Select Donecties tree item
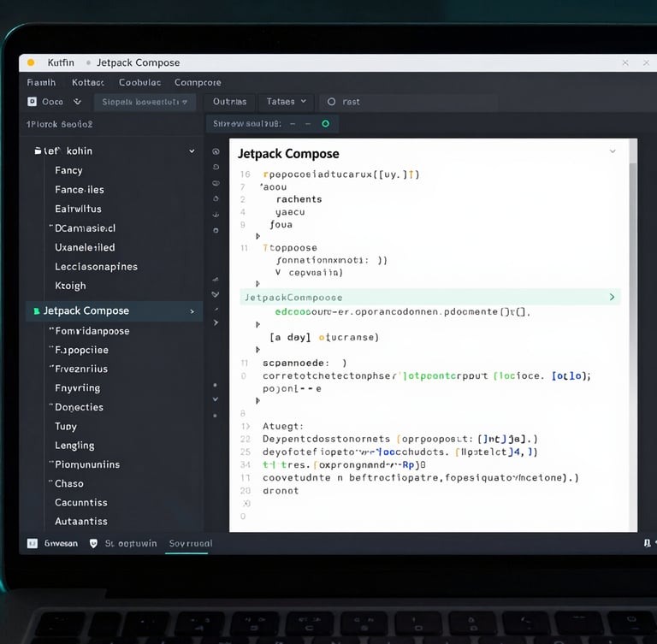 (x=79, y=407)
